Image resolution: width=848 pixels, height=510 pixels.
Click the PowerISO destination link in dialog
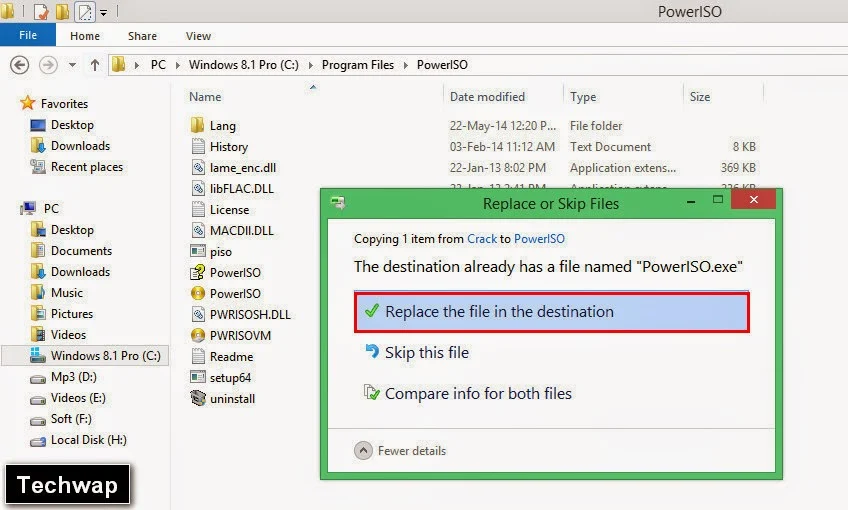pyautogui.click(x=539, y=239)
